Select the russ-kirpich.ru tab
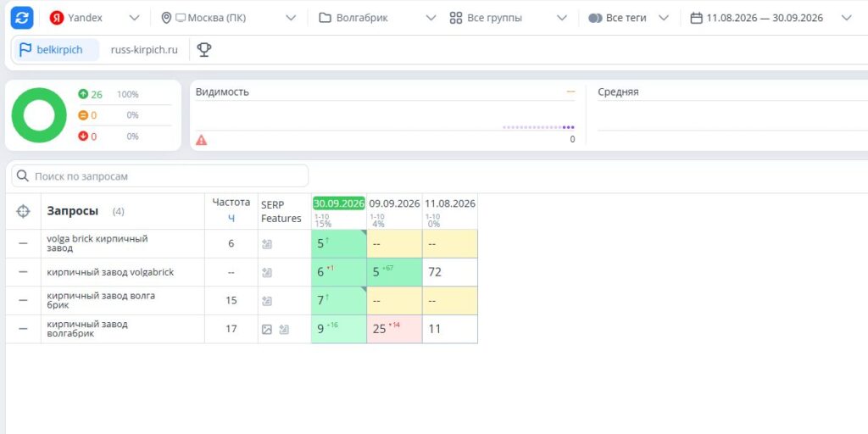The image size is (868, 434). tap(144, 50)
